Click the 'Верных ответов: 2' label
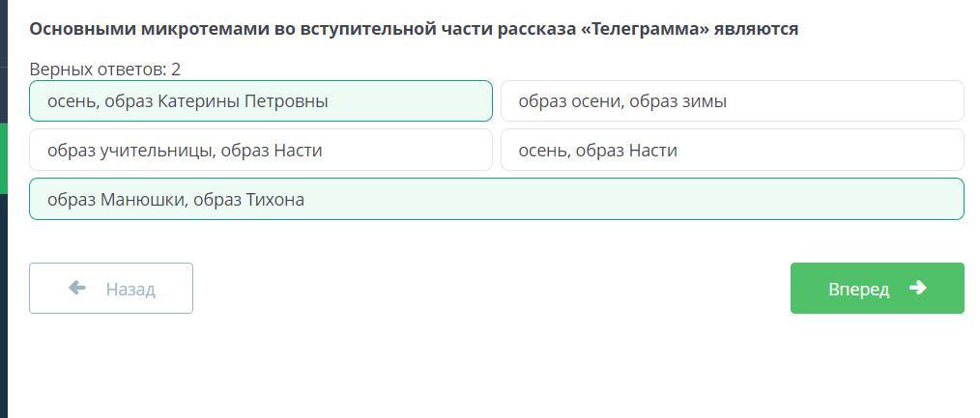 104,70
